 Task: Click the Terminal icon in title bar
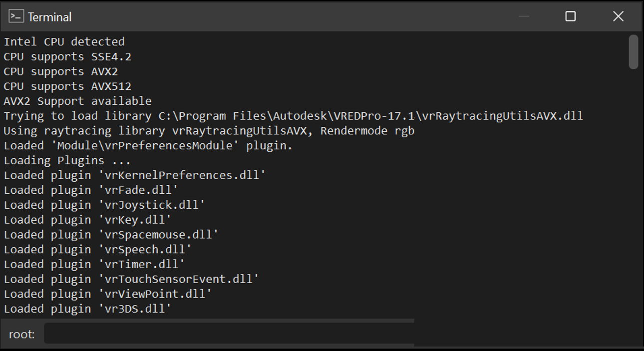(16, 16)
